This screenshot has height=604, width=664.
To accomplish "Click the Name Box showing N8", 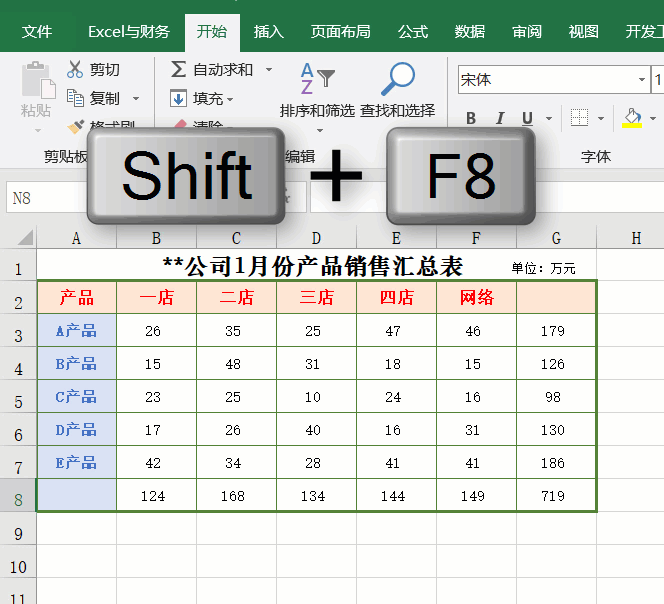I will tap(45, 198).
